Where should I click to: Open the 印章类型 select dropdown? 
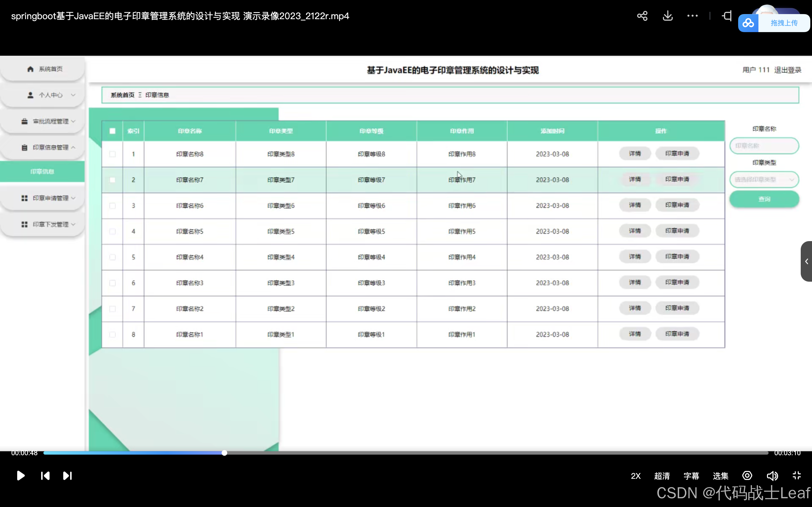coord(764,180)
